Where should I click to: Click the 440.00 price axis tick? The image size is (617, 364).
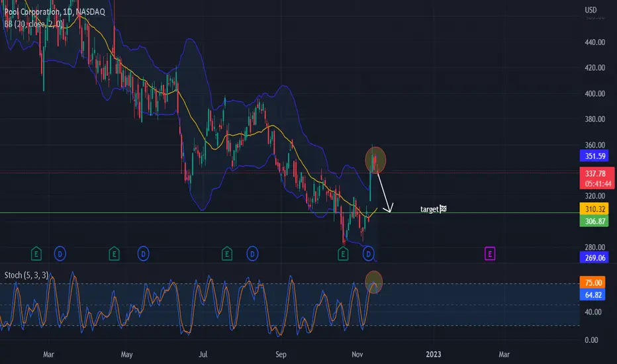tap(594, 42)
